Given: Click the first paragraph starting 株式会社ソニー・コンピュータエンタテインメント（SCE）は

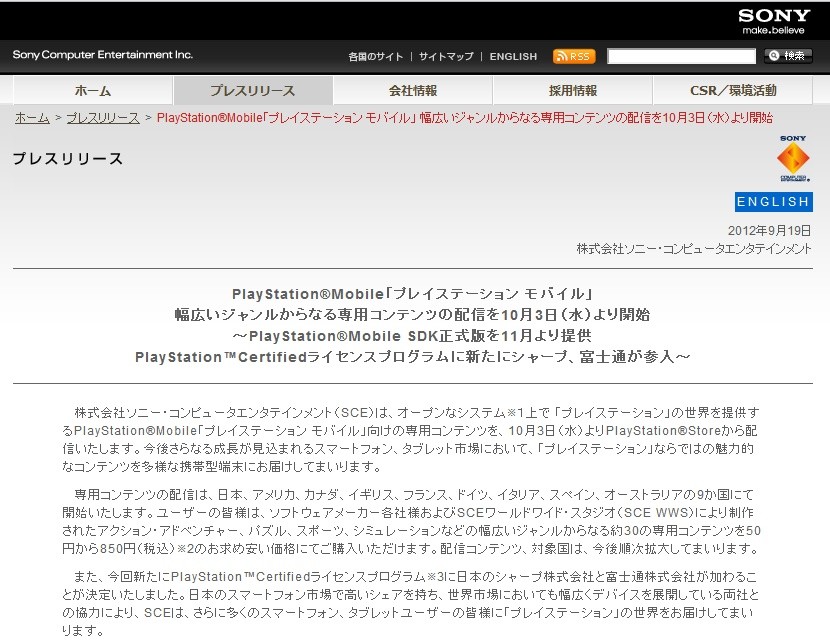Looking at the screenshot, I should pos(411,439).
